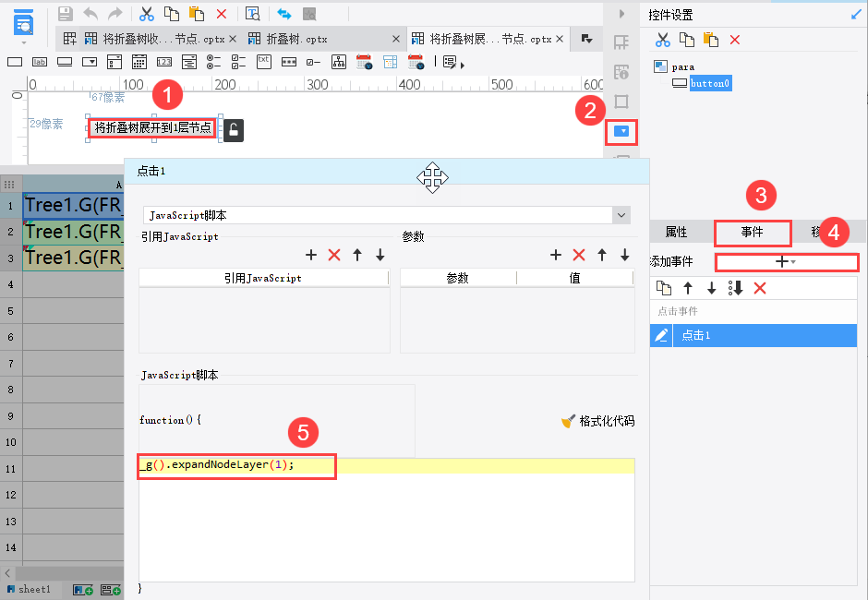Viewport: 868px width, 600px height.
Task: Click the checkbox widget icon in widget toolbar
Action: [313, 62]
